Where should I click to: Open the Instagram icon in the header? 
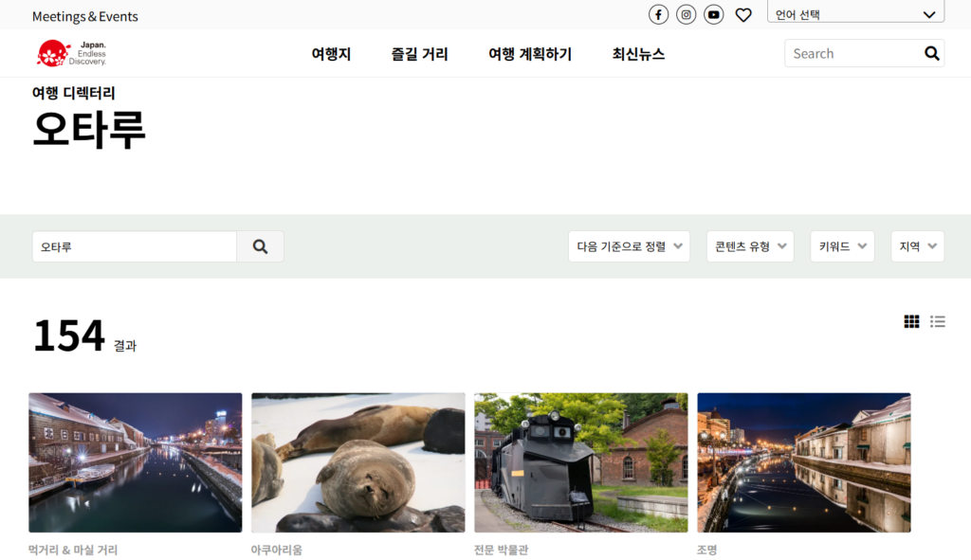[x=686, y=14]
